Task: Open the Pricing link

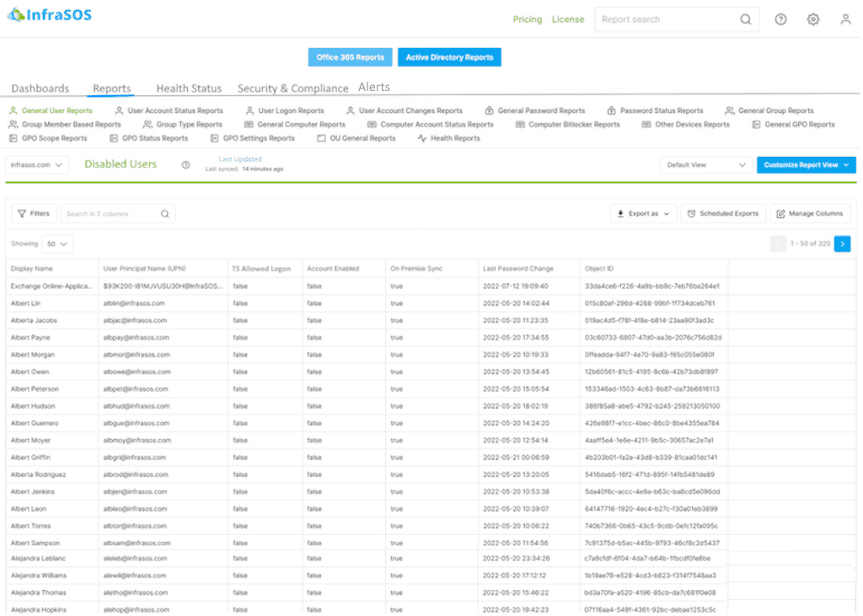Action: coord(527,19)
